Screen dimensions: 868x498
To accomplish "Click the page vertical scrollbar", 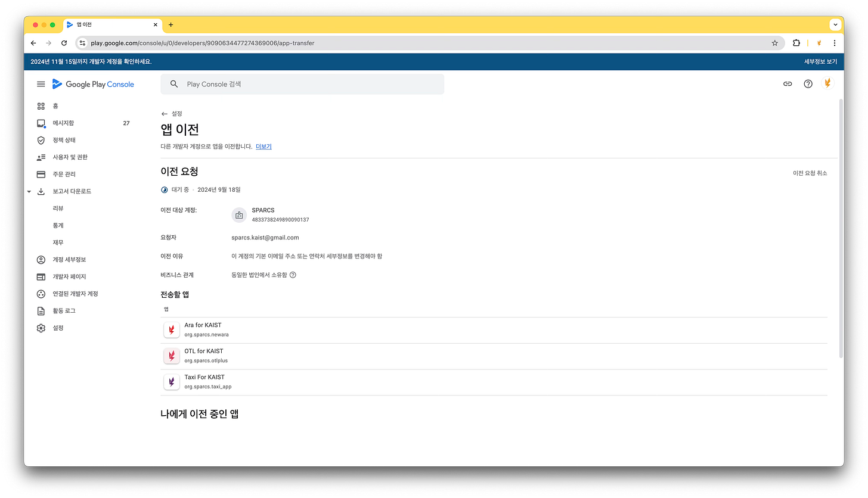I will coord(841,228).
